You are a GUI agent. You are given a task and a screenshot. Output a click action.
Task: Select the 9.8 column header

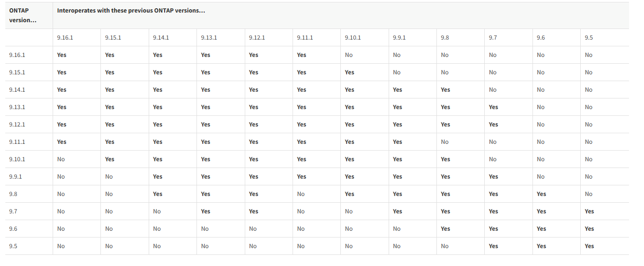click(445, 38)
